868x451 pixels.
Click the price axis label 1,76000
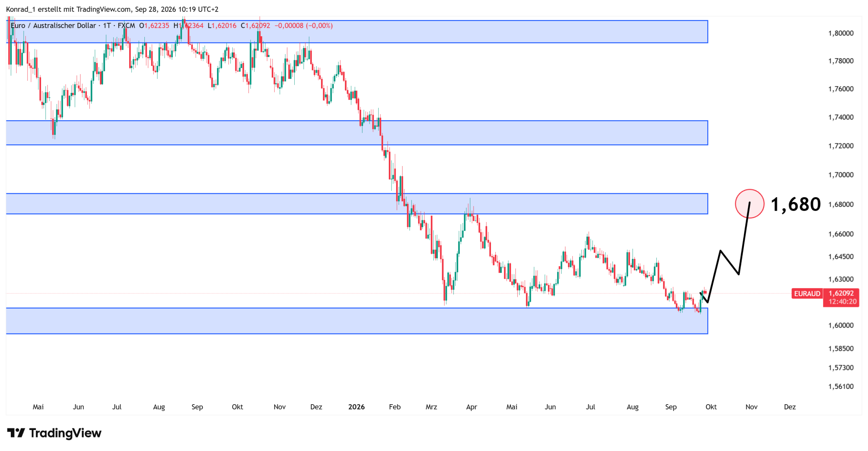[x=841, y=89]
